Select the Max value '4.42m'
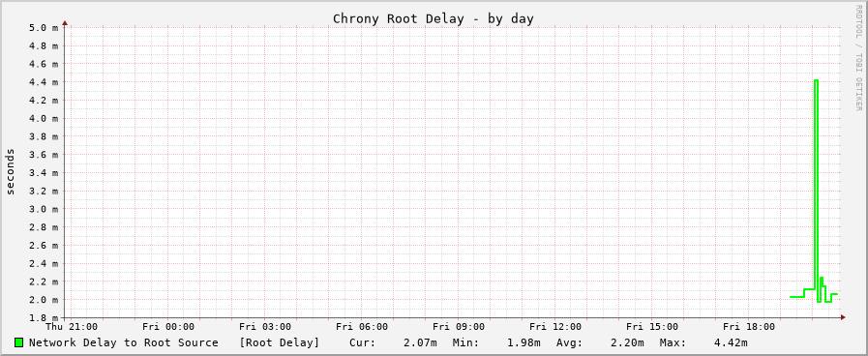Viewport: 868px width, 356px height. tap(731, 342)
